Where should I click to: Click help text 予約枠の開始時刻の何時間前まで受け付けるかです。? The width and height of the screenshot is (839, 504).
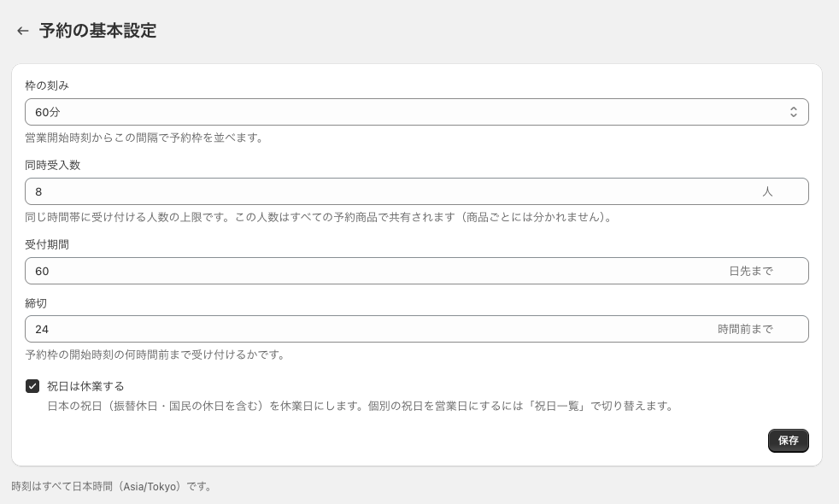point(155,355)
